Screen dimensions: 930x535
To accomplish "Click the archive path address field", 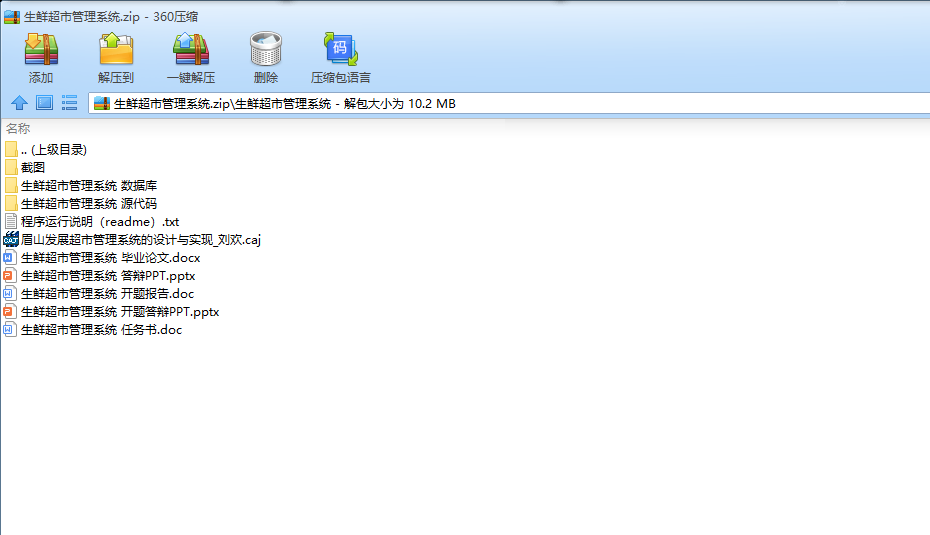I will tap(509, 104).
